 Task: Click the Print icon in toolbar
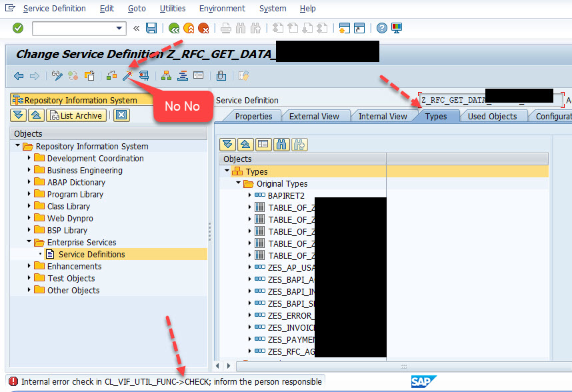point(226,28)
